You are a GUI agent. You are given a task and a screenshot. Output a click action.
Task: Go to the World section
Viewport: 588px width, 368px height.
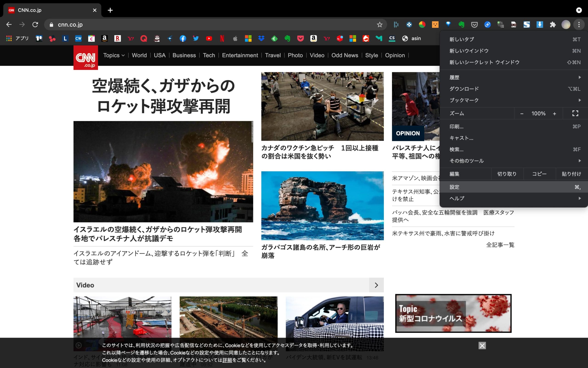(x=139, y=55)
